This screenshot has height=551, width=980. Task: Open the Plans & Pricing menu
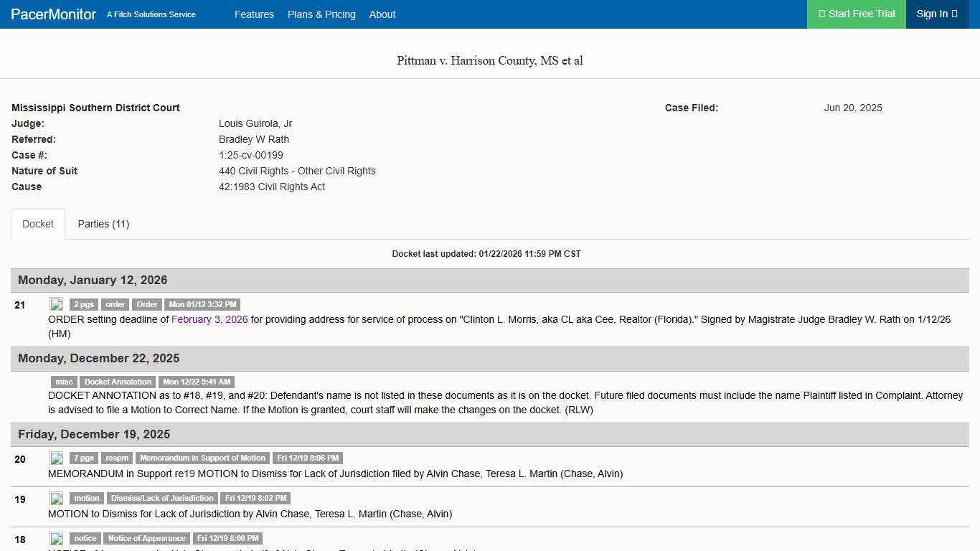pyautogui.click(x=321, y=14)
